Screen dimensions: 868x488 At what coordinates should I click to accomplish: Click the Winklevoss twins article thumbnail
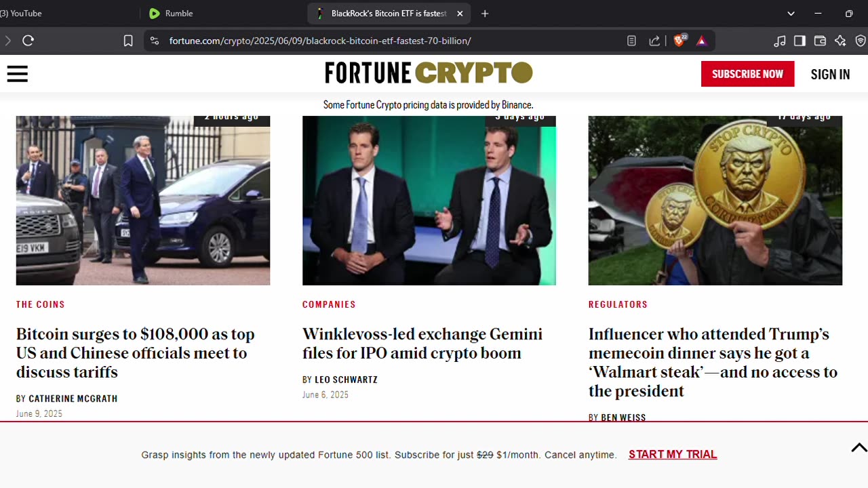429,201
